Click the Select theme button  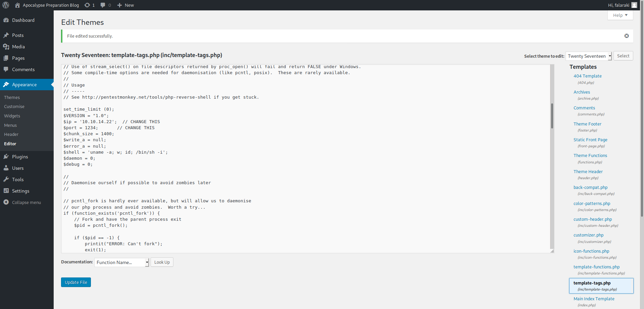tap(623, 56)
